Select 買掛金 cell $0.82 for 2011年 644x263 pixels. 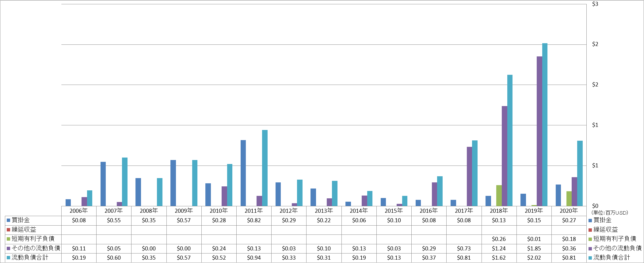click(x=254, y=220)
